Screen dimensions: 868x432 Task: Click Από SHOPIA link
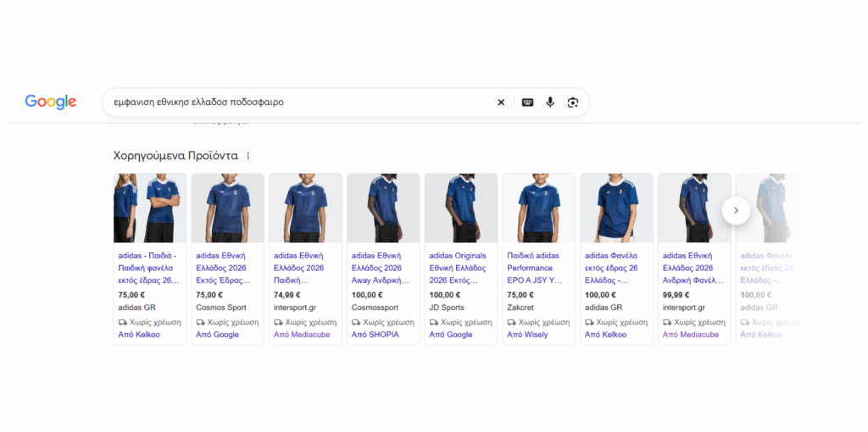tap(376, 335)
